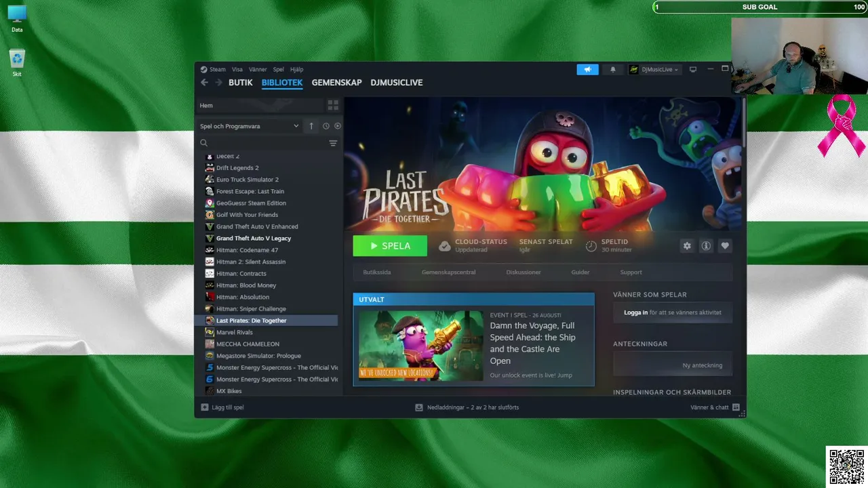Open the notifications bell

pyautogui.click(x=613, y=69)
